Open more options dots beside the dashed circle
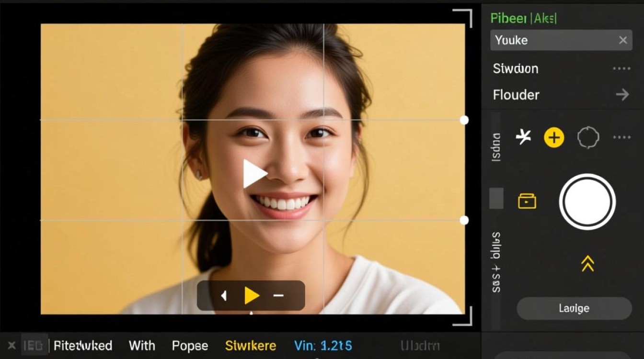 pyautogui.click(x=621, y=138)
